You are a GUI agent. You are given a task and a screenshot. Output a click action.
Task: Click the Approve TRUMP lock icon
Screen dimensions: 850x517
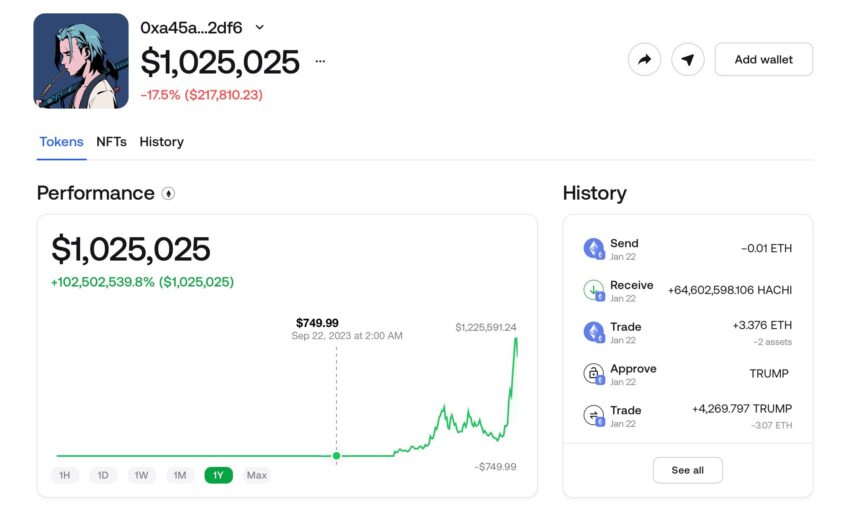(594, 374)
